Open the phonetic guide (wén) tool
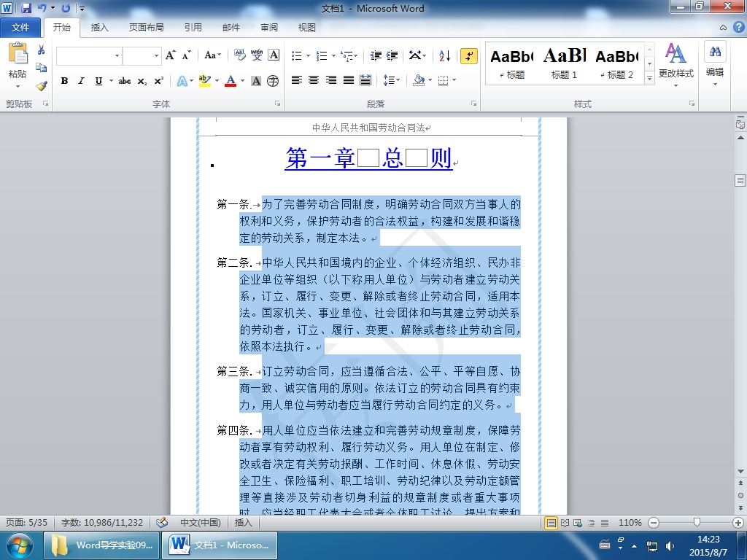The width and height of the screenshot is (747, 560). point(257,55)
